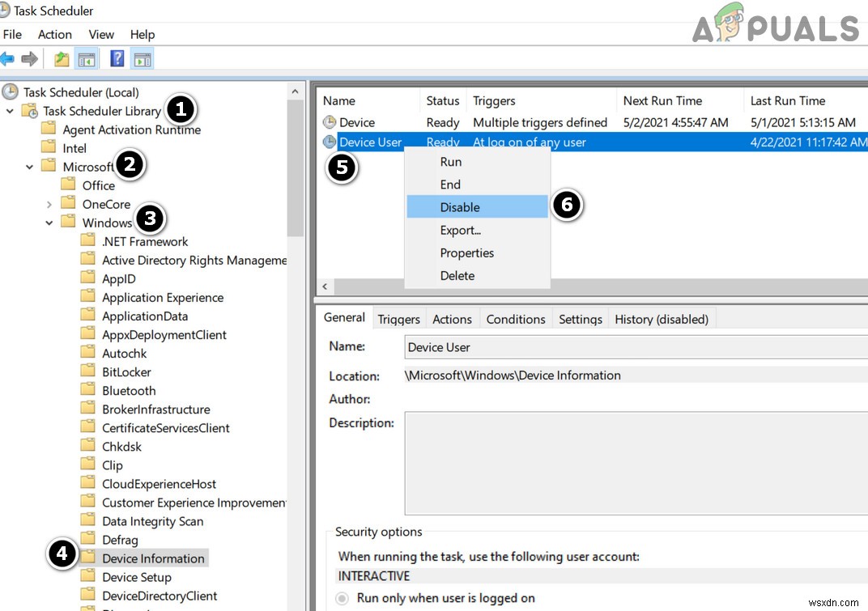Select the Device task clock icon
The image size is (868, 611).
(x=330, y=122)
